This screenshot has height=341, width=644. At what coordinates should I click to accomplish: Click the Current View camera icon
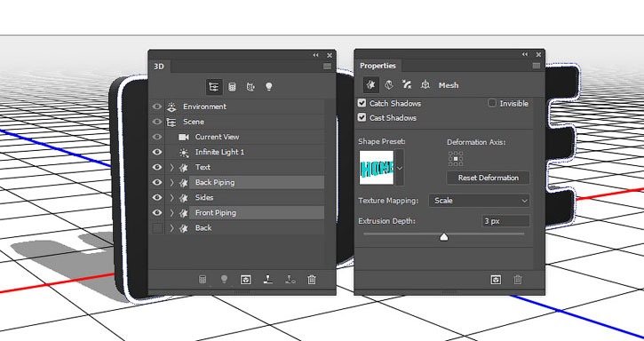tap(184, 137)
